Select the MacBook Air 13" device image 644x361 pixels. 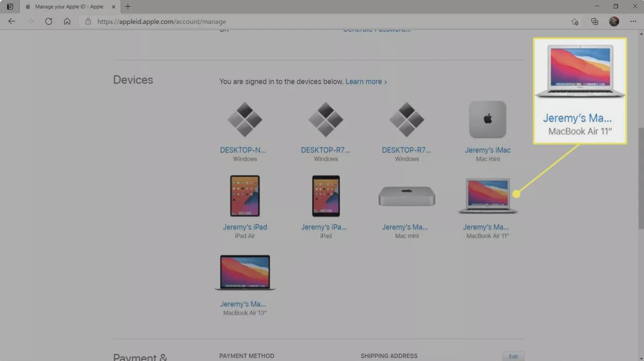coord(244,273)
